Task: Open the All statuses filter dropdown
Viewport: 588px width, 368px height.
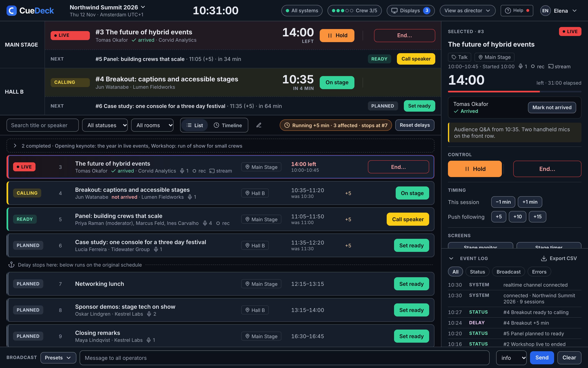Action: pyautogui.click(x=105, y=125)
